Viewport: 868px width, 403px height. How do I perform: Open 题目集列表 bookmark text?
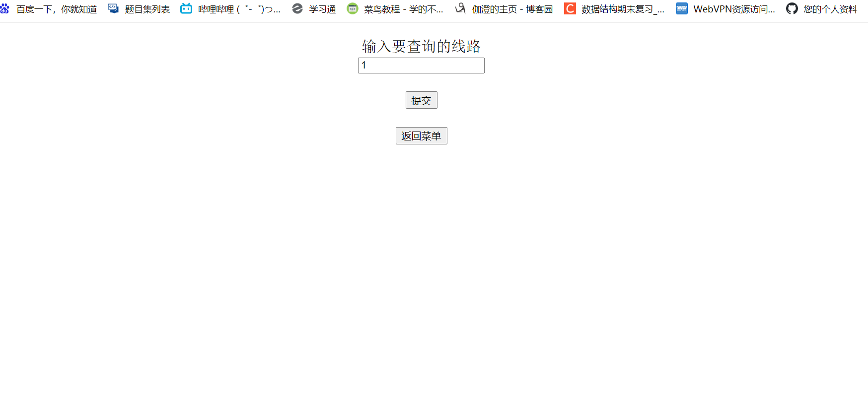point(147,9)
